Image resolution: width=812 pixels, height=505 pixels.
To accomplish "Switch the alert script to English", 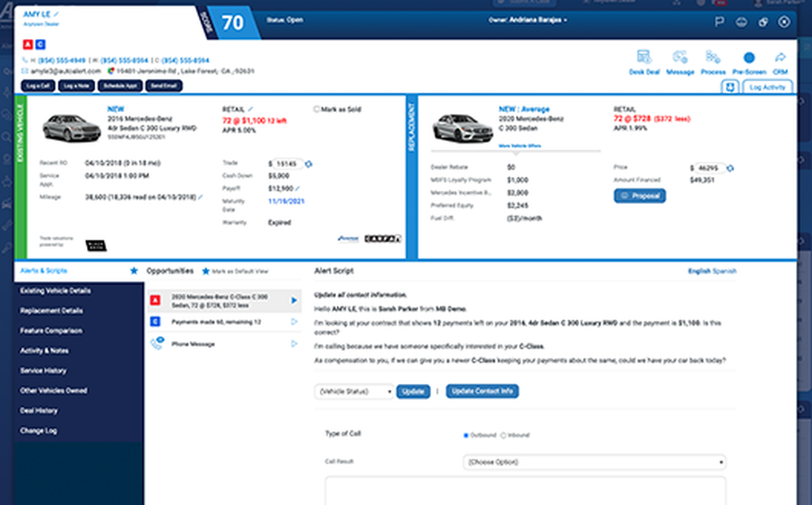I will click(698, 271).
